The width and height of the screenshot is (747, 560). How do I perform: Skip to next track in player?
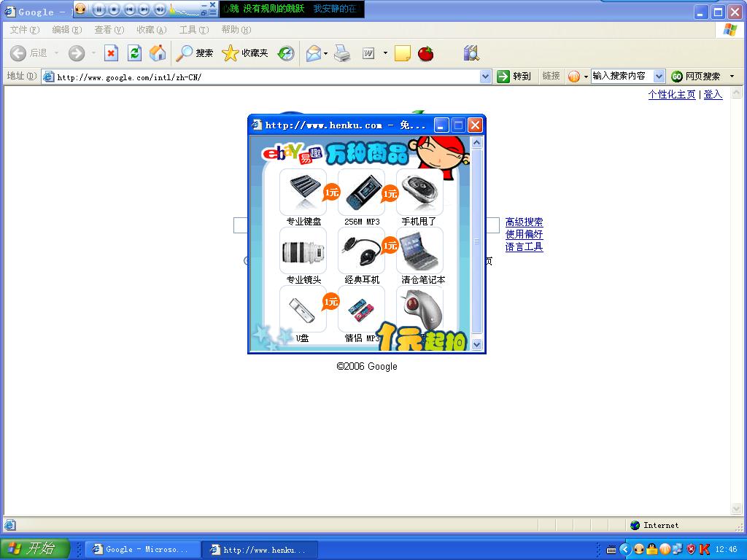tap(144, 9)
